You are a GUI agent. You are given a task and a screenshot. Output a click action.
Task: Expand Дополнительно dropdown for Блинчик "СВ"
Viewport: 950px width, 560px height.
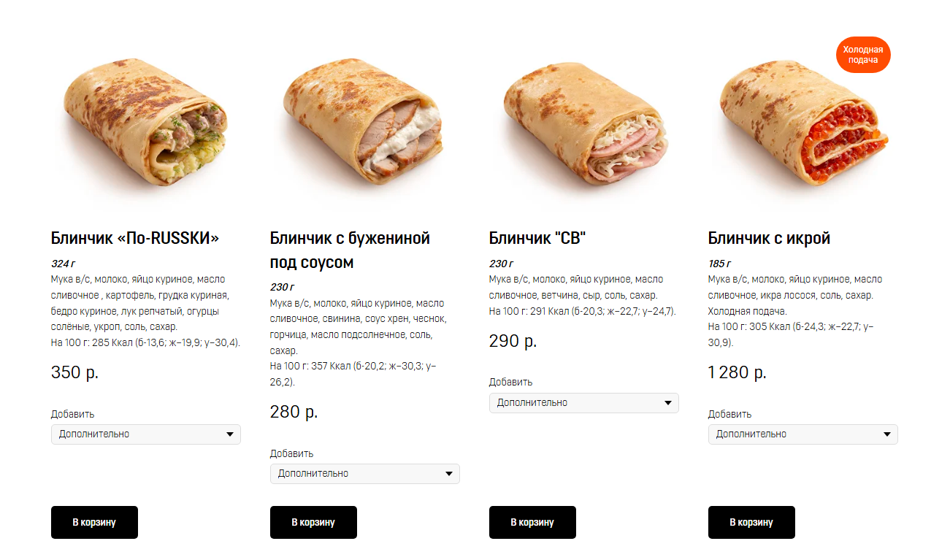pos(583,403)
